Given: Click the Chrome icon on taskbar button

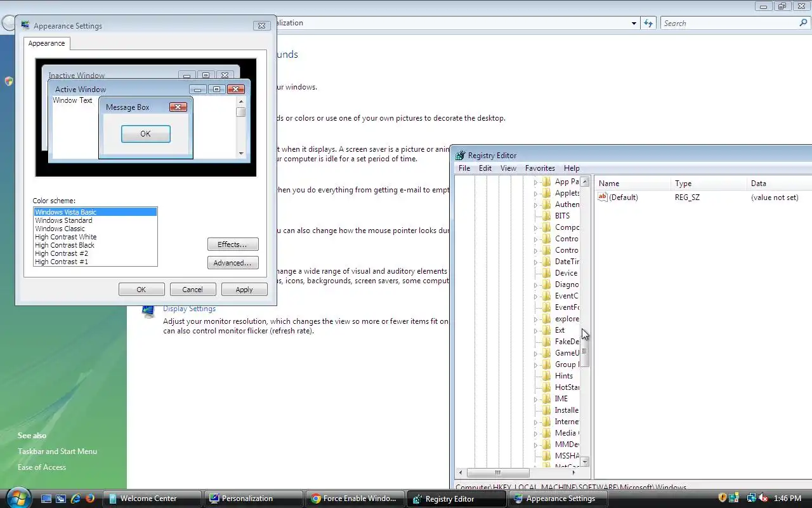Looking at the screenshot, I should (315, 498).
